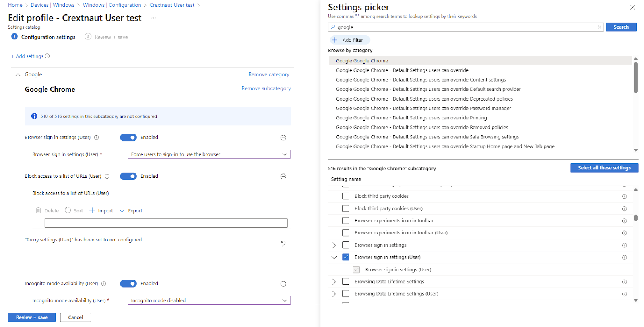This screenshot has height=327, width=644.
Task: Show info for Block third party cookies
Action: pos(624,197)
